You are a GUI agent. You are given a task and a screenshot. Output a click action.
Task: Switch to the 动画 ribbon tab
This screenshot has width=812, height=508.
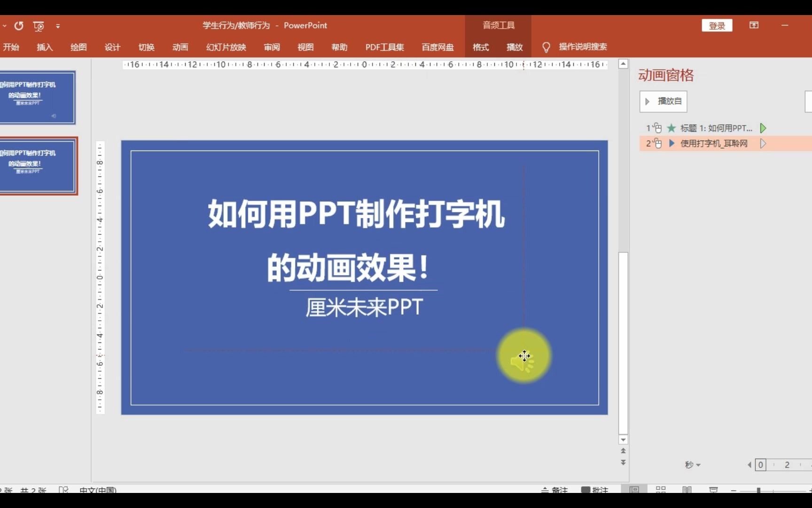(x=180, y=47)
